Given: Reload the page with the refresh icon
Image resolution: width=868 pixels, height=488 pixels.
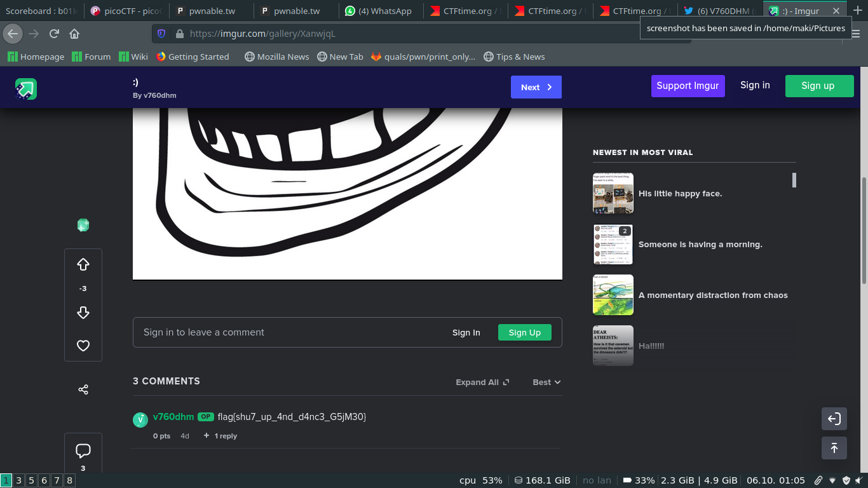Looking at the screenshot, I should [x=54, y=34].
